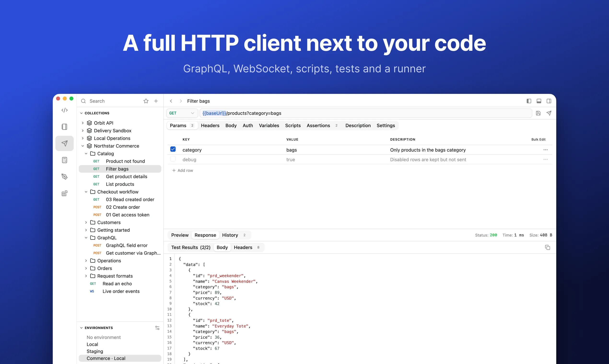This screenshot has height=364, width=609.
Task: Switch to the History tab
Action: pyautogui.click(x=234, y=235)
